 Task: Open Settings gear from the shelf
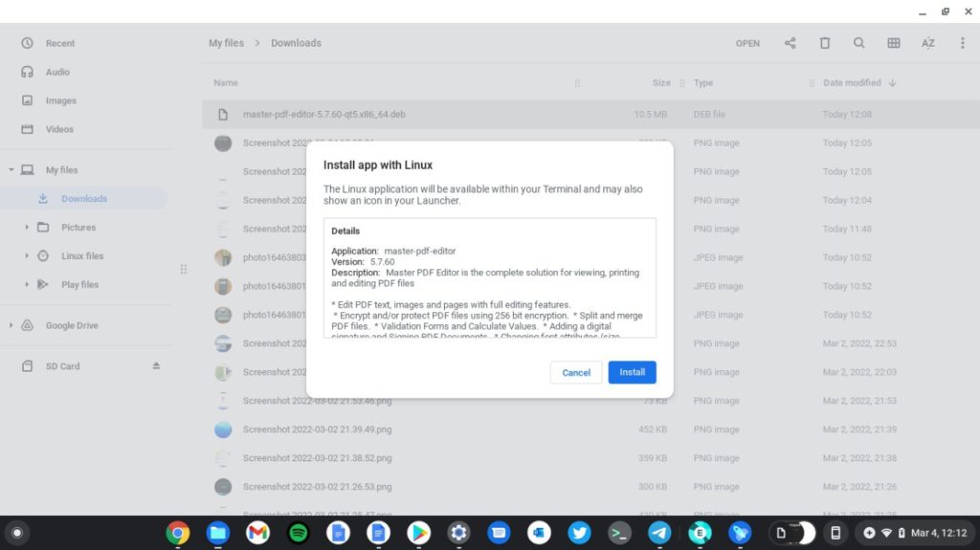[x=458, y=533]
